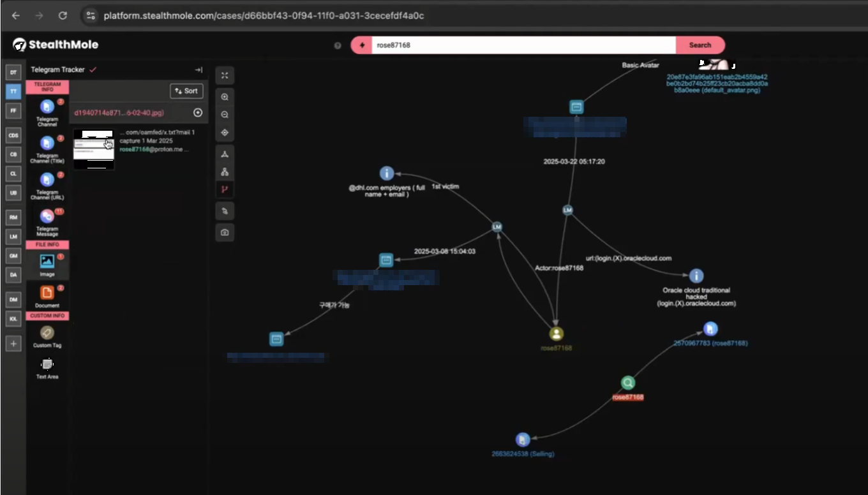This screenshot has height=495, width=868.
Task: Select the green rose87168 search node
Action: tap(628, 383)
